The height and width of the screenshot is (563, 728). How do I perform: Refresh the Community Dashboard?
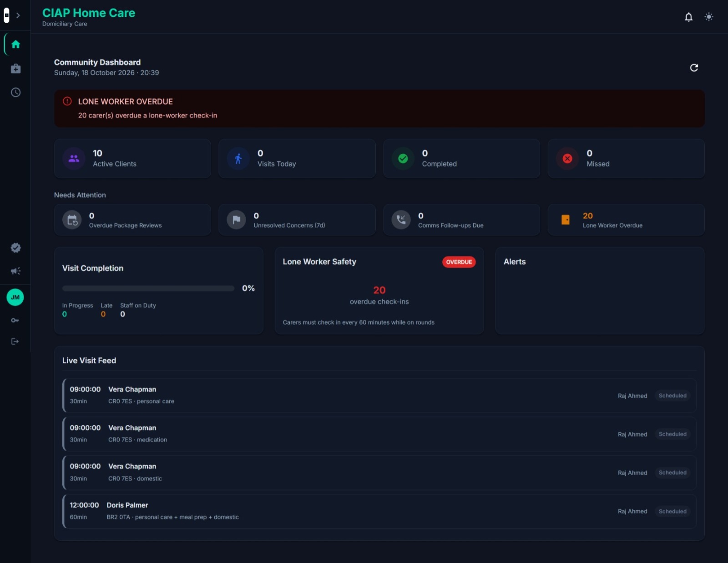point(694,68)
